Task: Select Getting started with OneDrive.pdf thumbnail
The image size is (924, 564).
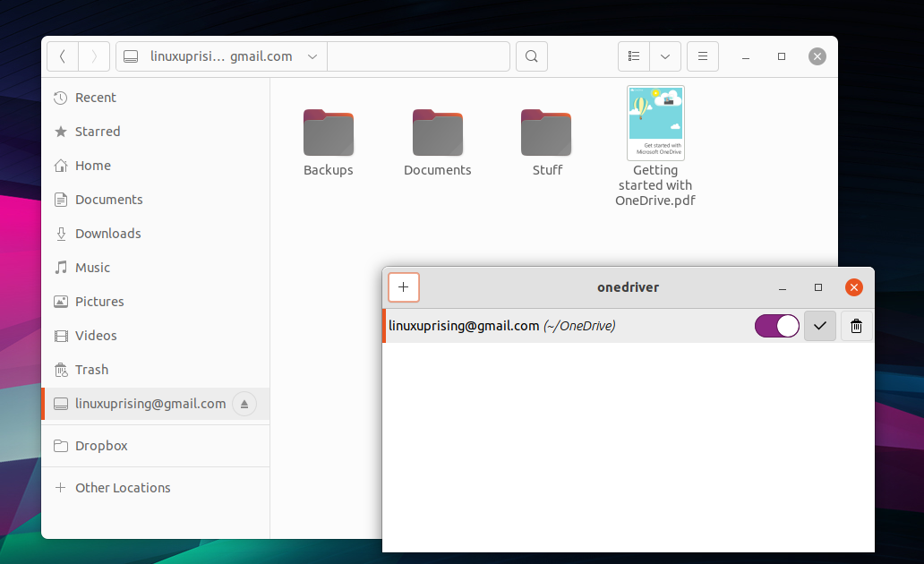Action: coord(655,123)
